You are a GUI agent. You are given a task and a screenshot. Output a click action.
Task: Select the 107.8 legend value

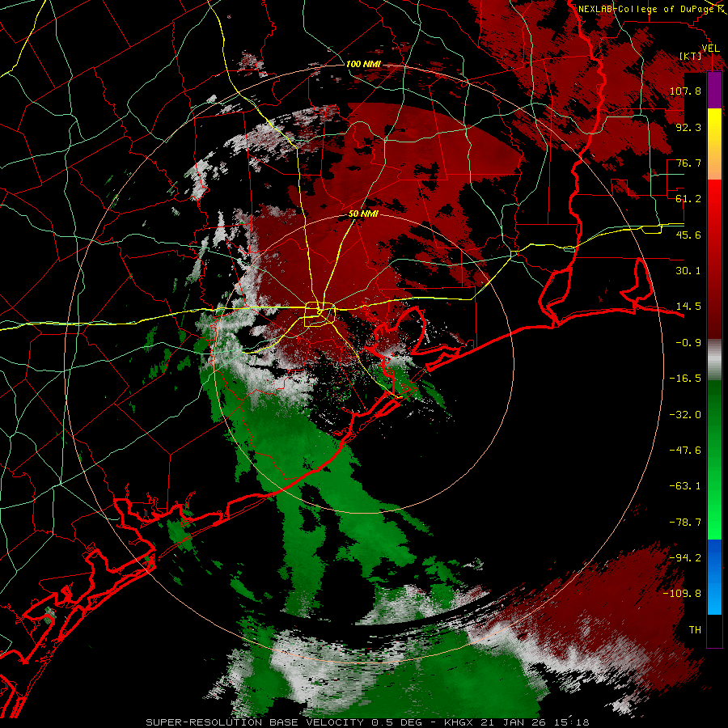click(685, 91)
